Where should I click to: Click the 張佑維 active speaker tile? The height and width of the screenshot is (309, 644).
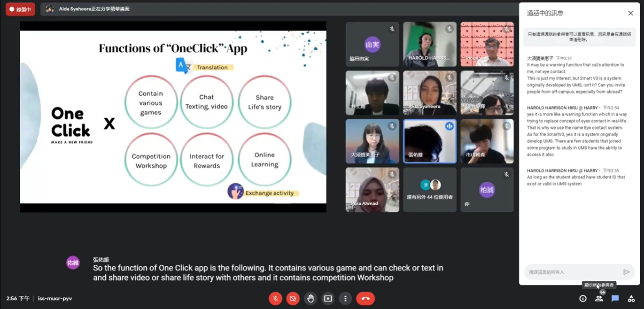click(429, 141)
